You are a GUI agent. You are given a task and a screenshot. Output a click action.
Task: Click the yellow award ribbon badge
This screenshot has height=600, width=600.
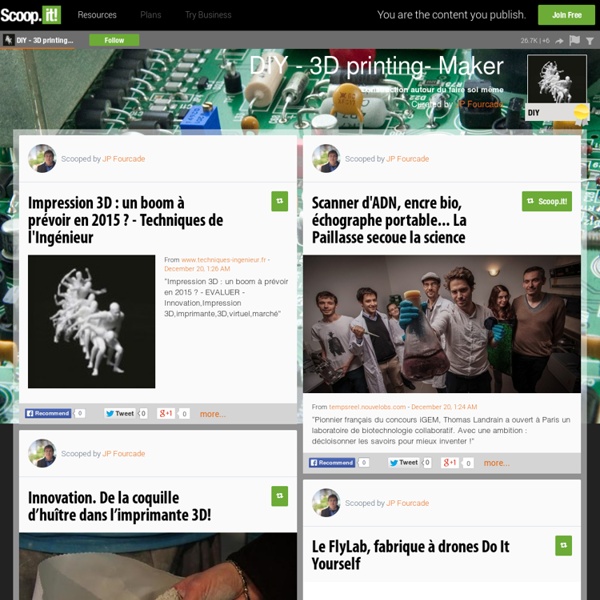581,114
